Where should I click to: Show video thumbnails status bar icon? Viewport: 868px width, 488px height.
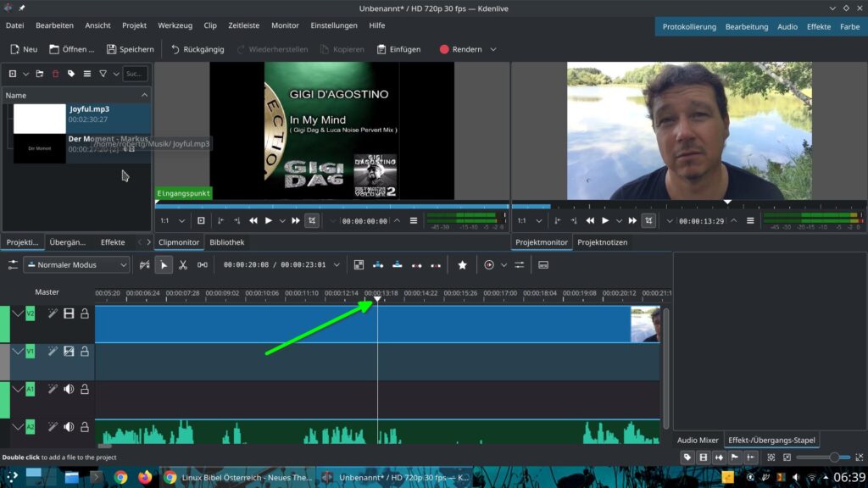703,457
